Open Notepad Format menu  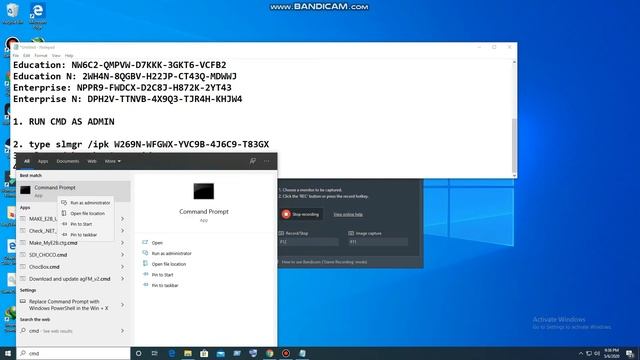[41, 56]
